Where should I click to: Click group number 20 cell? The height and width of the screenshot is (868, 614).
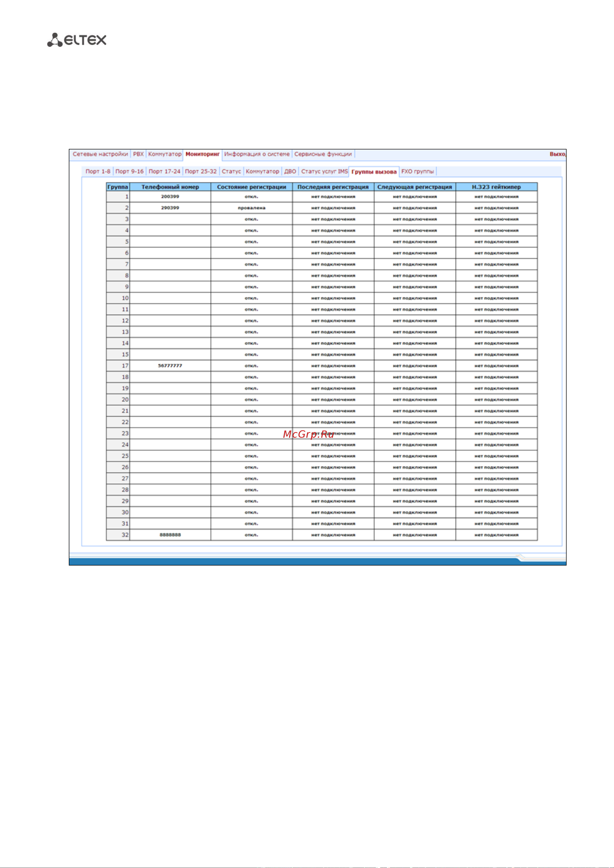tap(118, 400)
